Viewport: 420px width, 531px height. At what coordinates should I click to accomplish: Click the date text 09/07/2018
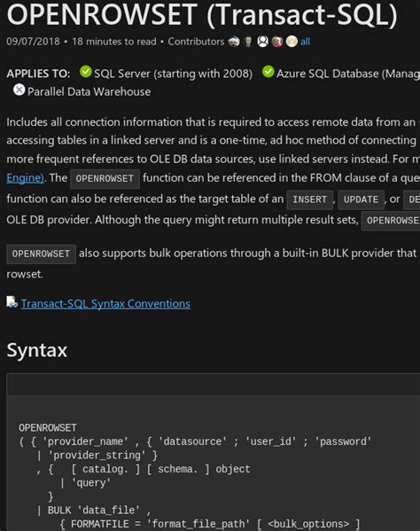33,42
